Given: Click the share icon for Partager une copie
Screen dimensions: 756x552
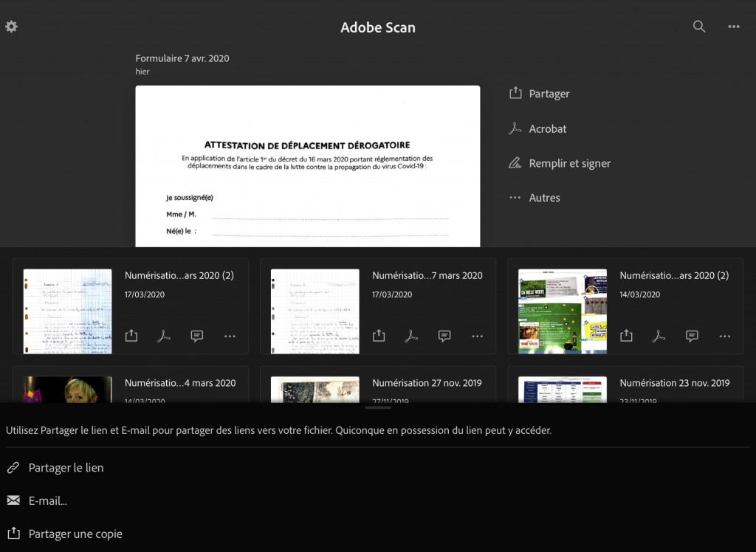Looking at the screenshot, I should coord(13,533).
